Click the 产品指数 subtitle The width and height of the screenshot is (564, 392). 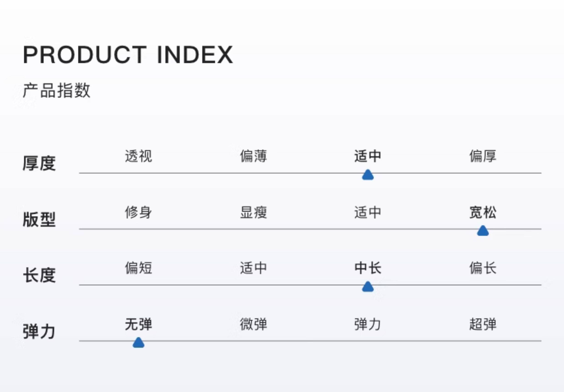(x=56, y=90)
